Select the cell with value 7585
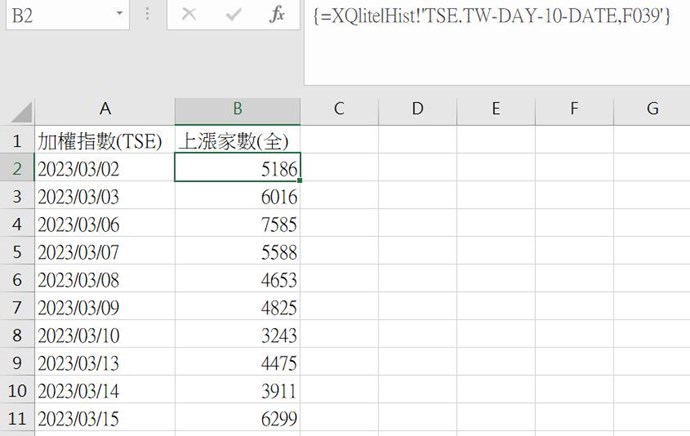The image size is (690, 436). [237, 224]
